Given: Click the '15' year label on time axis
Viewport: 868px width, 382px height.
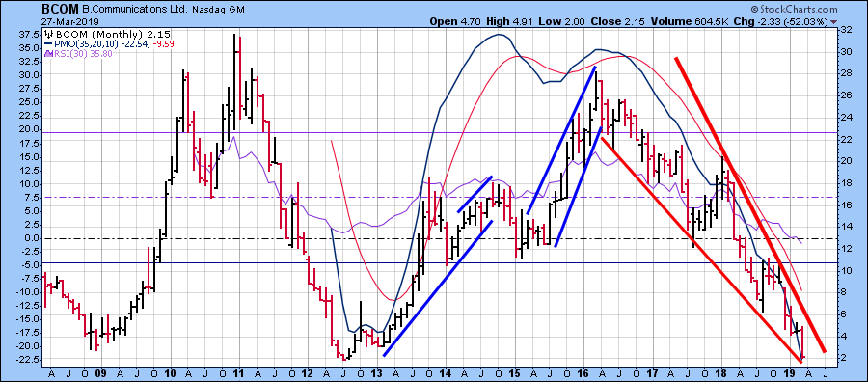Looking at the screenshot, I should (514, 373).
